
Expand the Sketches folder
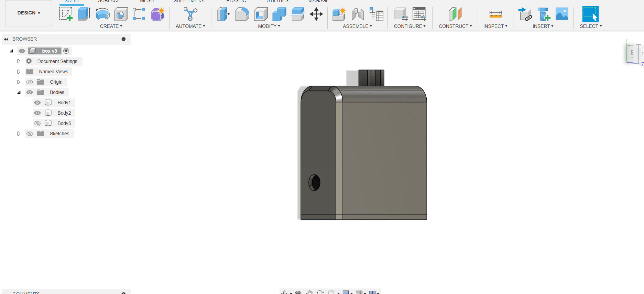19,134
